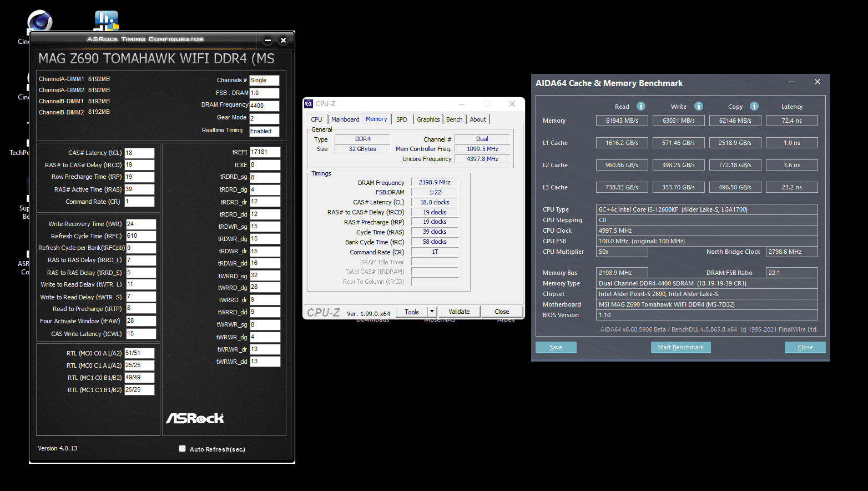Switch to the CPU tab in CPU-Z
Viewport: 868px width, 491px height.
(316, 119)
